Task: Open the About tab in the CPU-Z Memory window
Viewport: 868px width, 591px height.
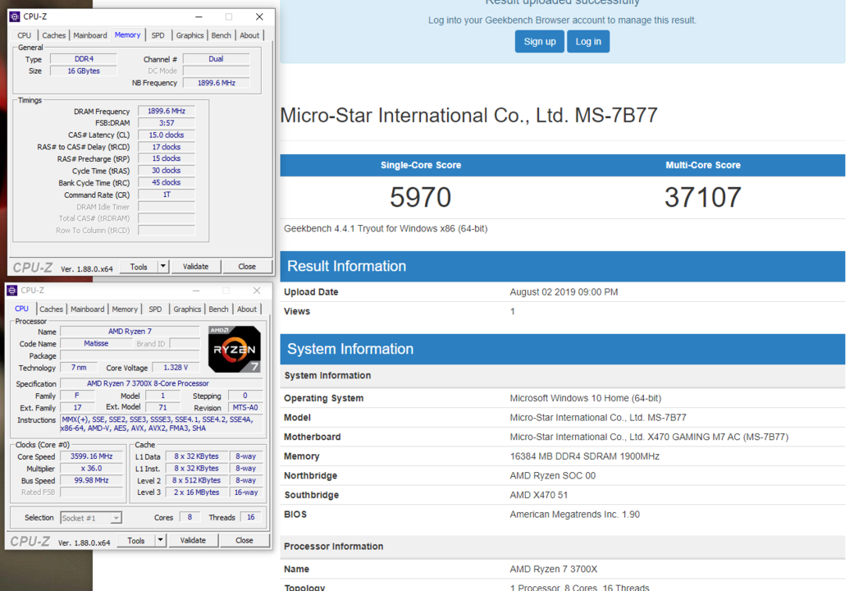Action: click(x=249, y=35)
